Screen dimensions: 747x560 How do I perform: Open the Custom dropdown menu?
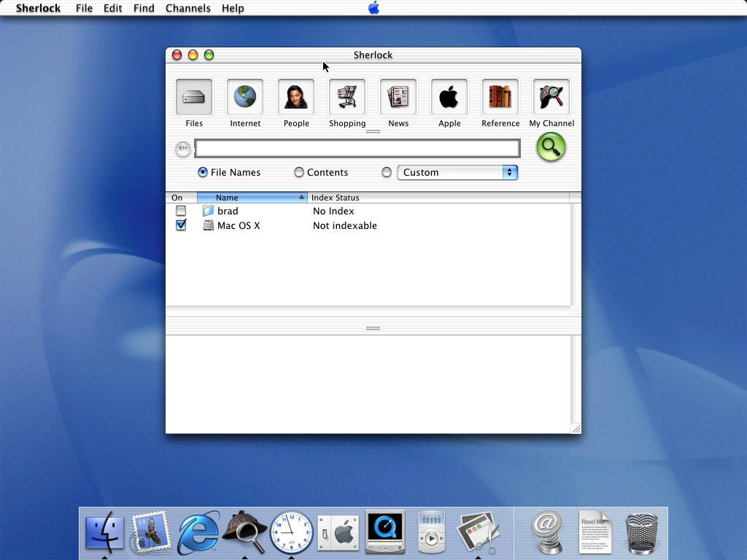click(x=457, y=172)
